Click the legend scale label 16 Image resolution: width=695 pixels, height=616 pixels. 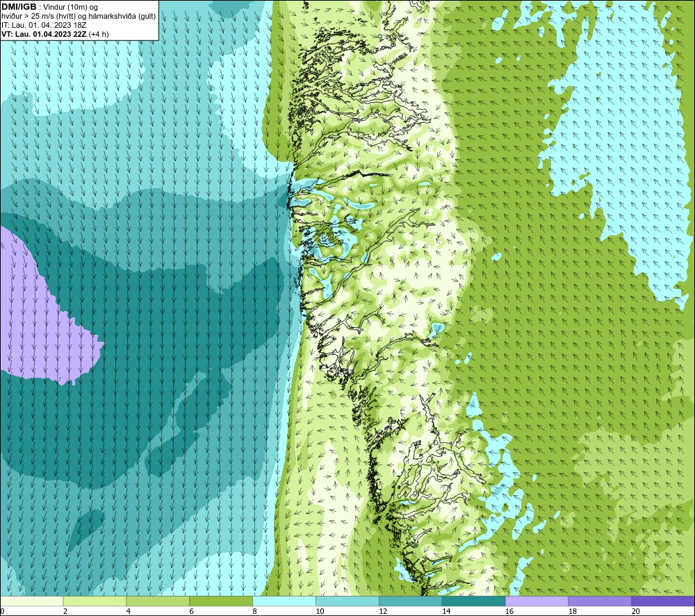[509, 611]
